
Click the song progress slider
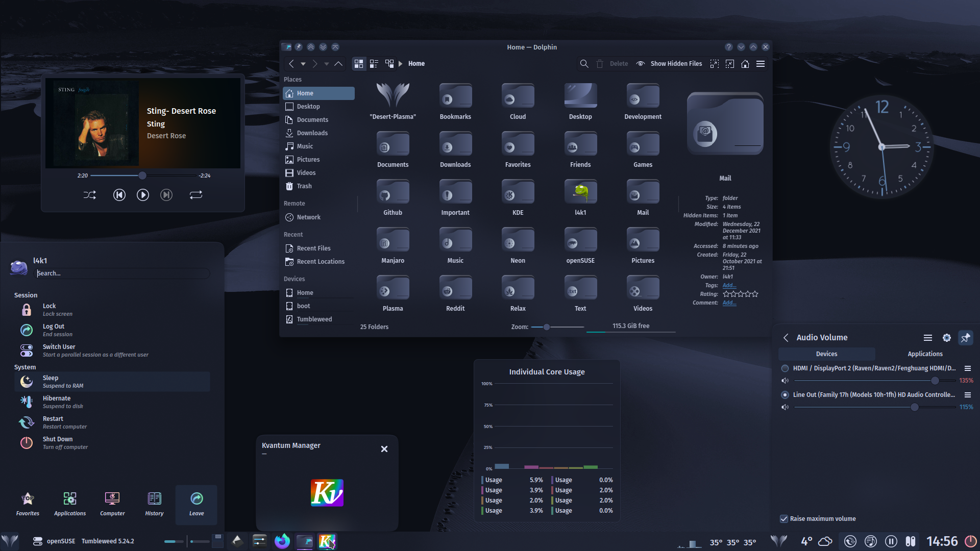point(143,176)
